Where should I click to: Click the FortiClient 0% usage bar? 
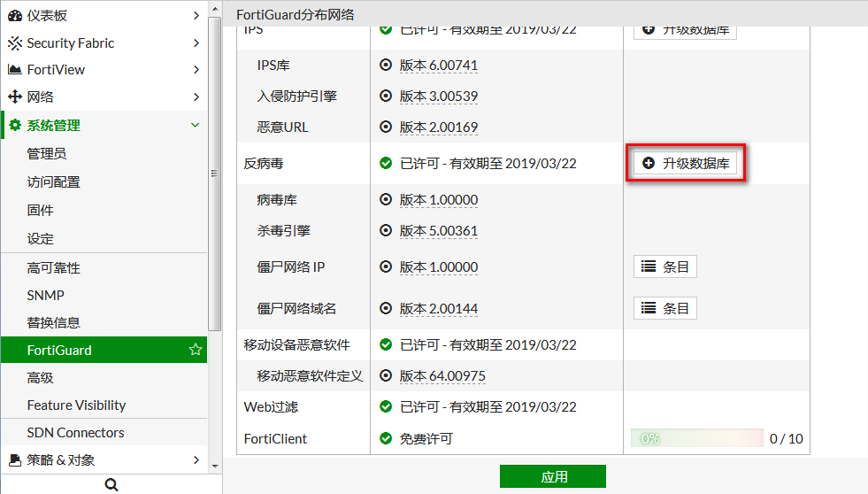coord(696,439)
